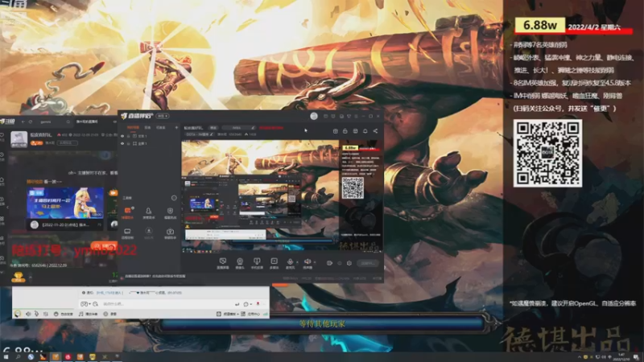
Task: Click the streamer avatar in the left client
Action: (19, 139)
